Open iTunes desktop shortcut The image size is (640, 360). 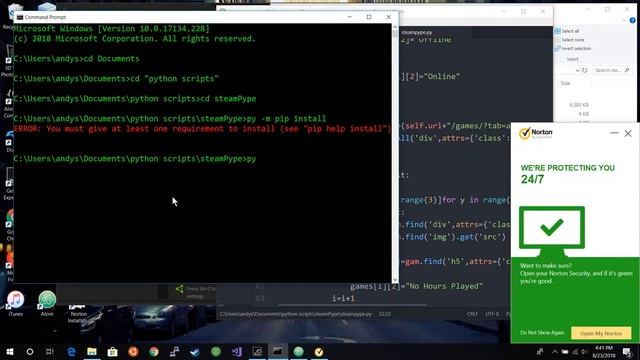[16, 304]
